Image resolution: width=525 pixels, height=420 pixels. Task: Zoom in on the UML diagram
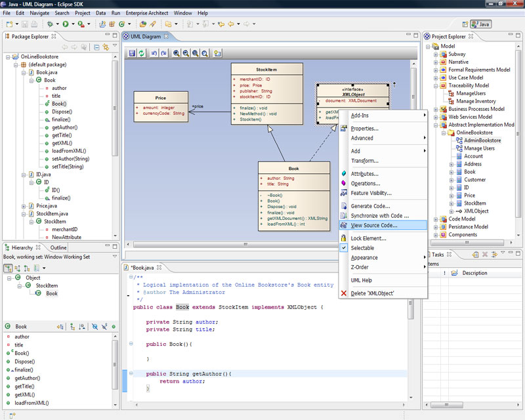177,53
